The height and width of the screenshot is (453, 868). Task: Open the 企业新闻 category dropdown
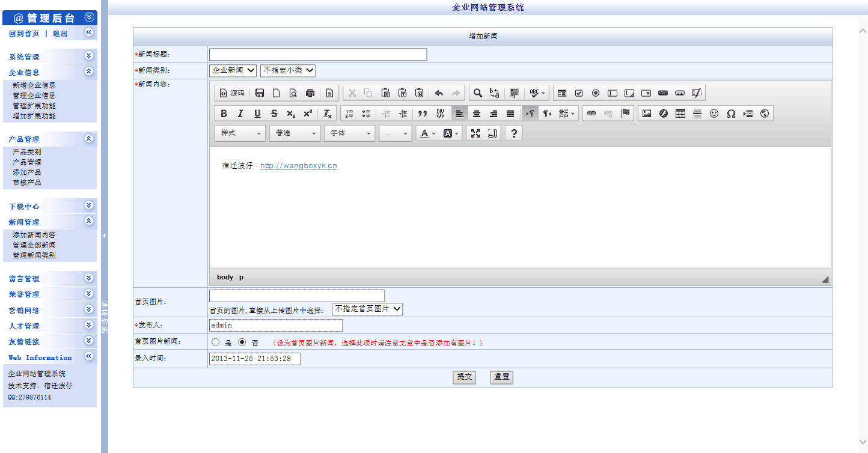click(x=233, y=70)
